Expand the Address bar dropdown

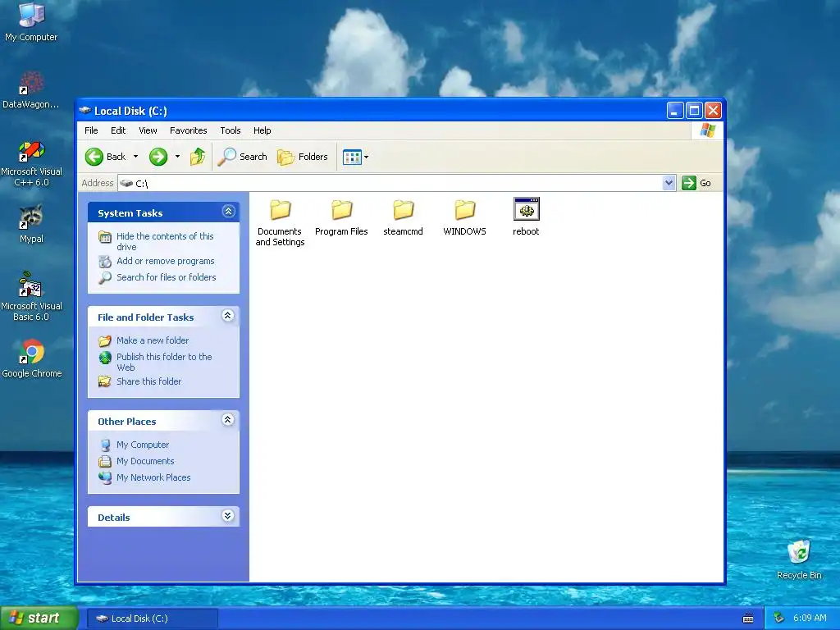(x=669, y=183)
